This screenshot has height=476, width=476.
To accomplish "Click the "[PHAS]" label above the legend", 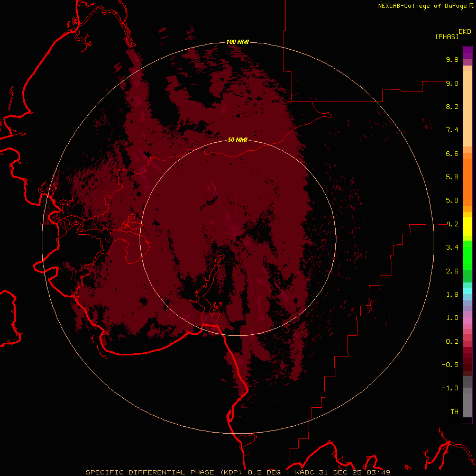I will (447, 37).
